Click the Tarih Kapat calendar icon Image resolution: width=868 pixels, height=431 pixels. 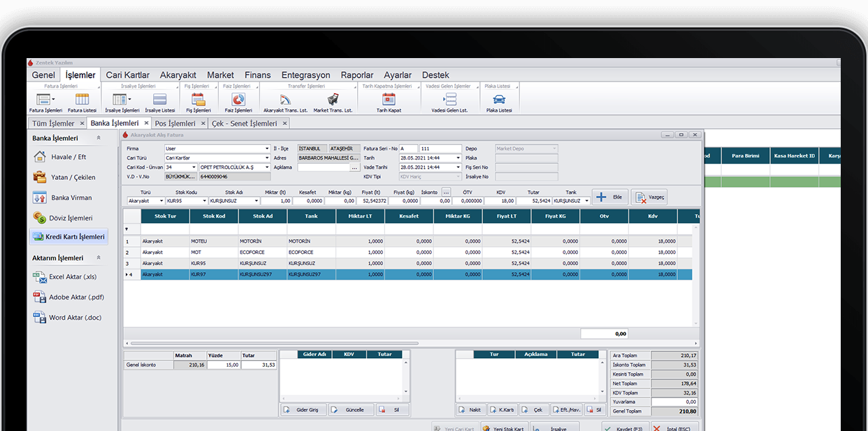tap(389, 99)
